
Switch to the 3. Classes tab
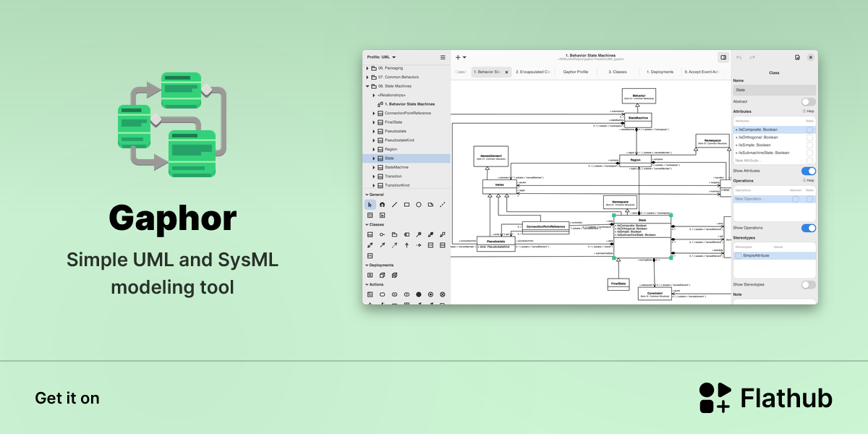tap(618, 72)
